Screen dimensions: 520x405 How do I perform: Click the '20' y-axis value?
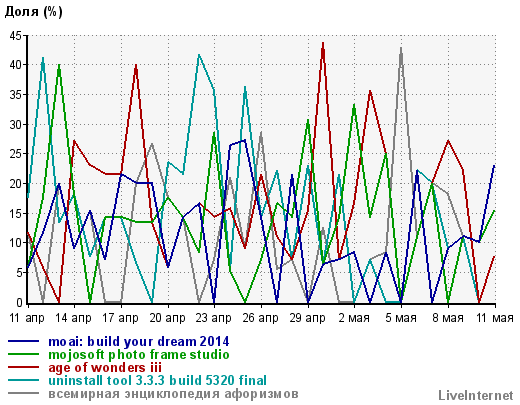pos(16,184)
